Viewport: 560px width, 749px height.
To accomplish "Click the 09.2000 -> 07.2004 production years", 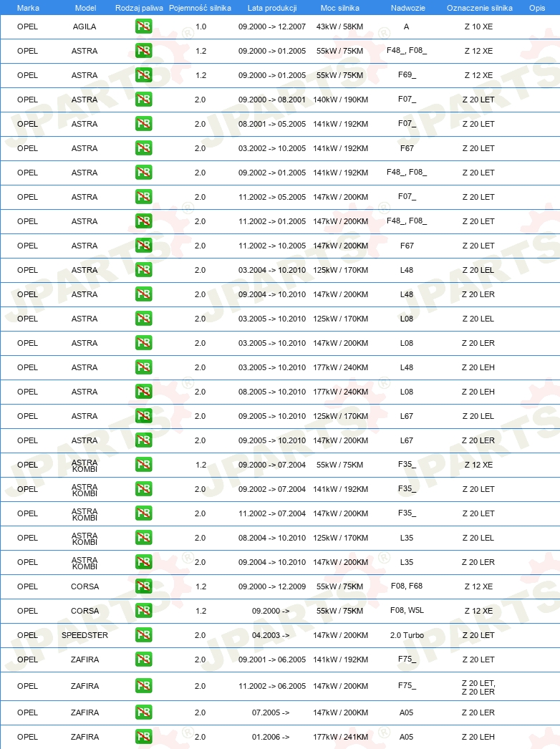I will (272, 465).
